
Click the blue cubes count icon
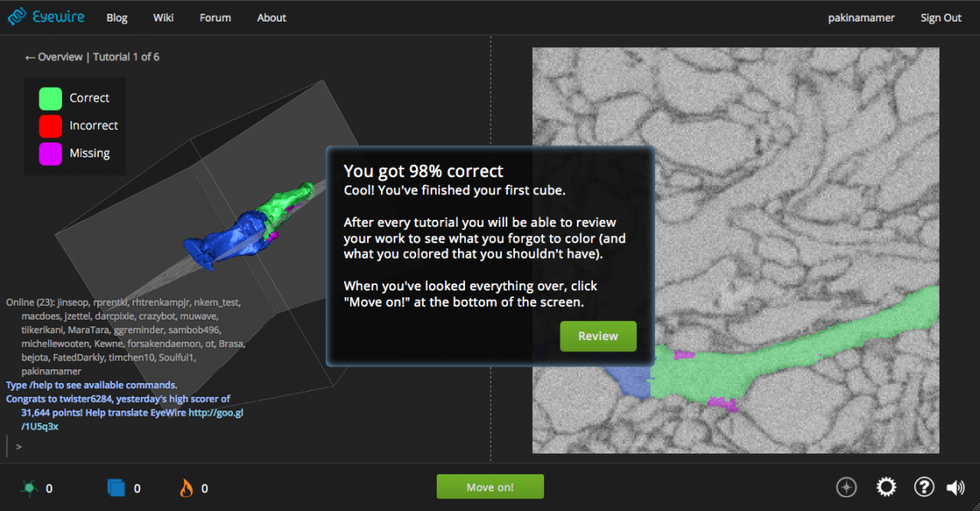click(x=116, y=488)
